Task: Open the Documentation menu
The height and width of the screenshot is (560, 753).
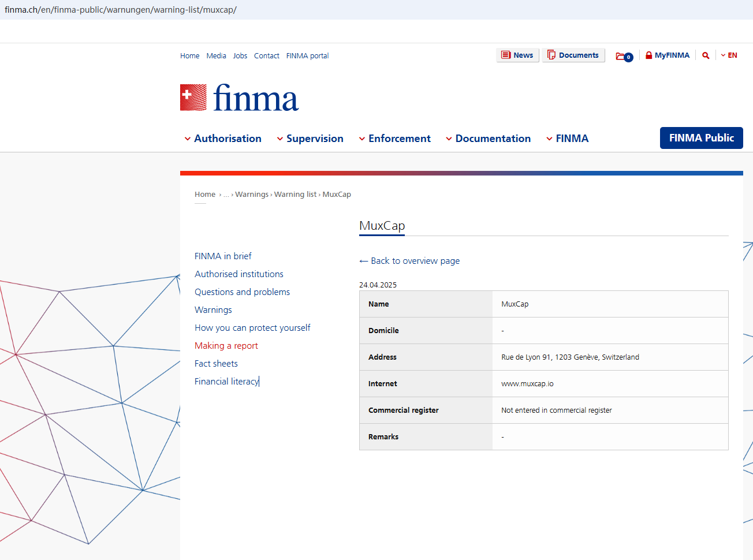Action: [x=488, y=139]
